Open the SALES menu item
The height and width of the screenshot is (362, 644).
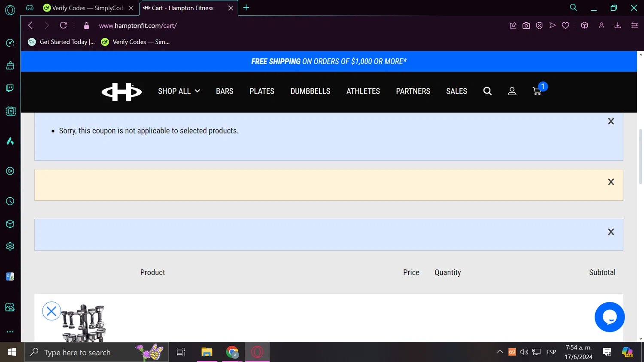[456, 91]
